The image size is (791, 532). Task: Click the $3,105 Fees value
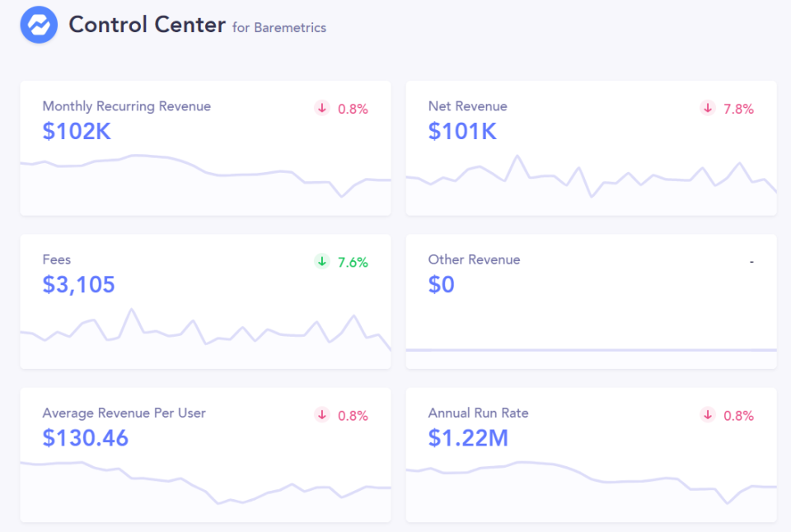click(x=77, y=285)
